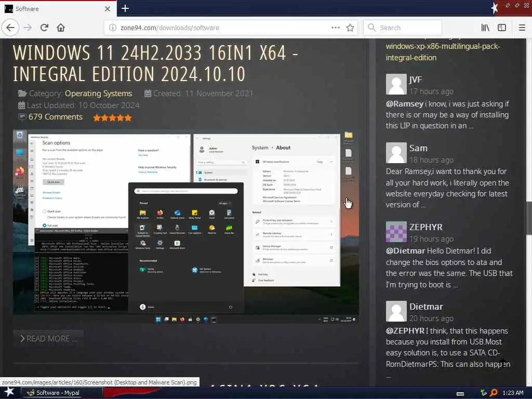The width and height of the screenshot is (532, 399).
Task: Click the 'Last Updated: 10 October 2024' text
Action: (x=83, y=105)
